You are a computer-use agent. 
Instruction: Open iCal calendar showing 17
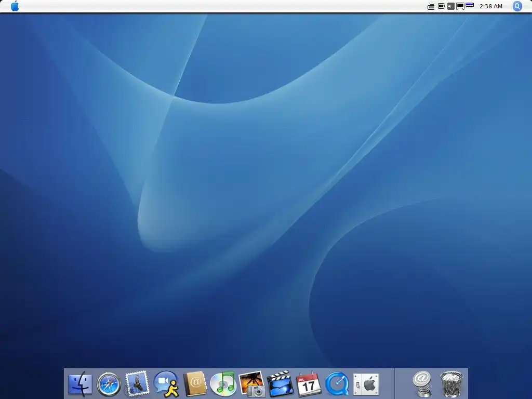309,384
